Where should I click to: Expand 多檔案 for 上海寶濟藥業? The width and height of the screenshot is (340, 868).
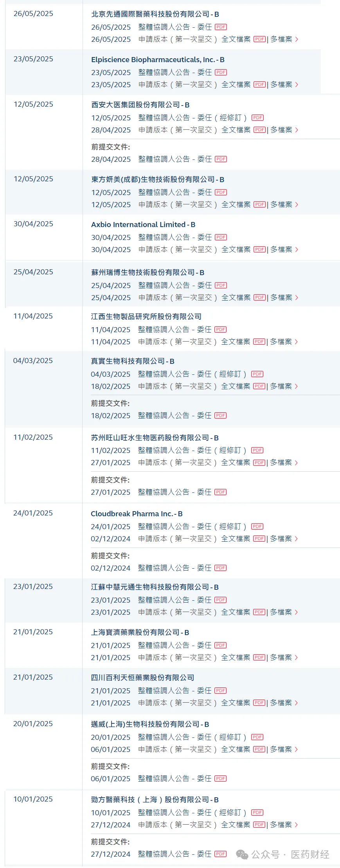coord(284,657)
